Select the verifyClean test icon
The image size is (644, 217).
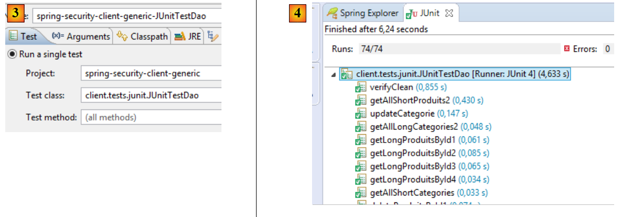click(360, 88)
